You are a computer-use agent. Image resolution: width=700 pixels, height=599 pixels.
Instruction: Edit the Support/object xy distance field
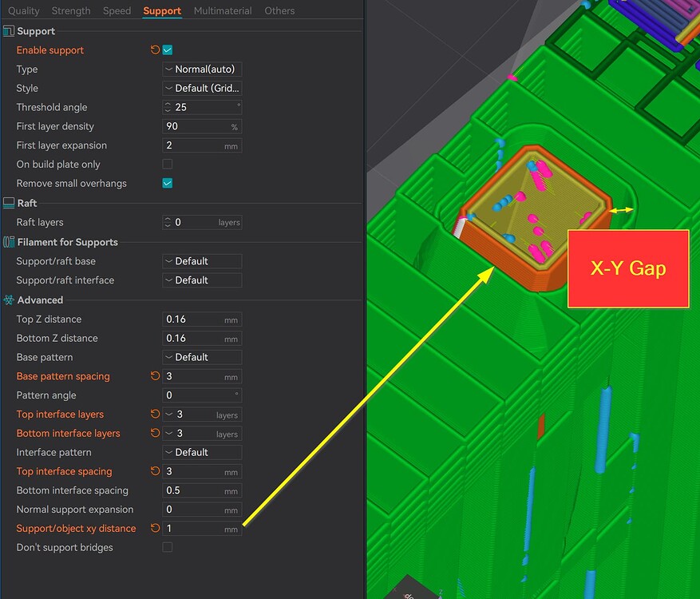click(x=202, y=529)
